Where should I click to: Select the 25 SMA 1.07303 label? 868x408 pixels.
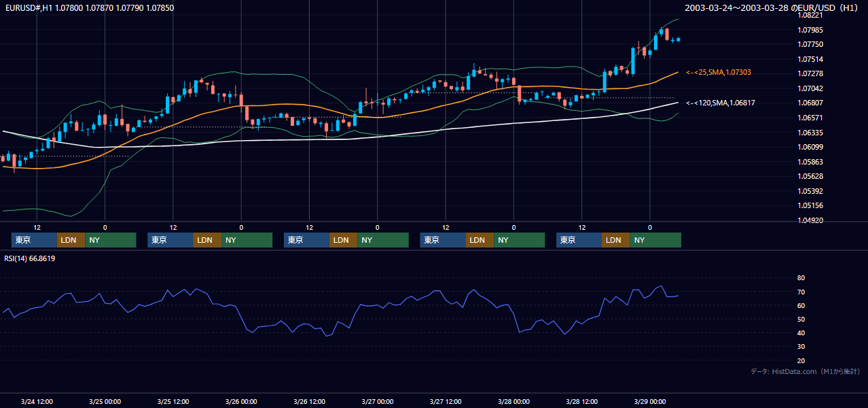(719, 72)
